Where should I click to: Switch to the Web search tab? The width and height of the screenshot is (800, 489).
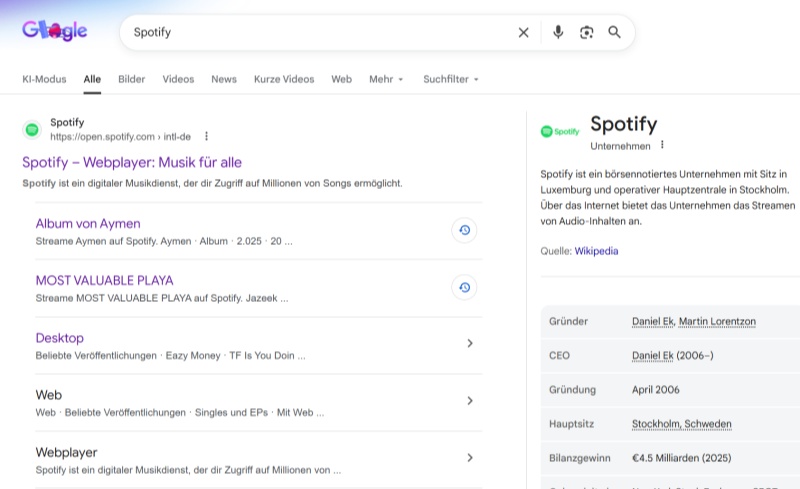[x=341, y=79]
